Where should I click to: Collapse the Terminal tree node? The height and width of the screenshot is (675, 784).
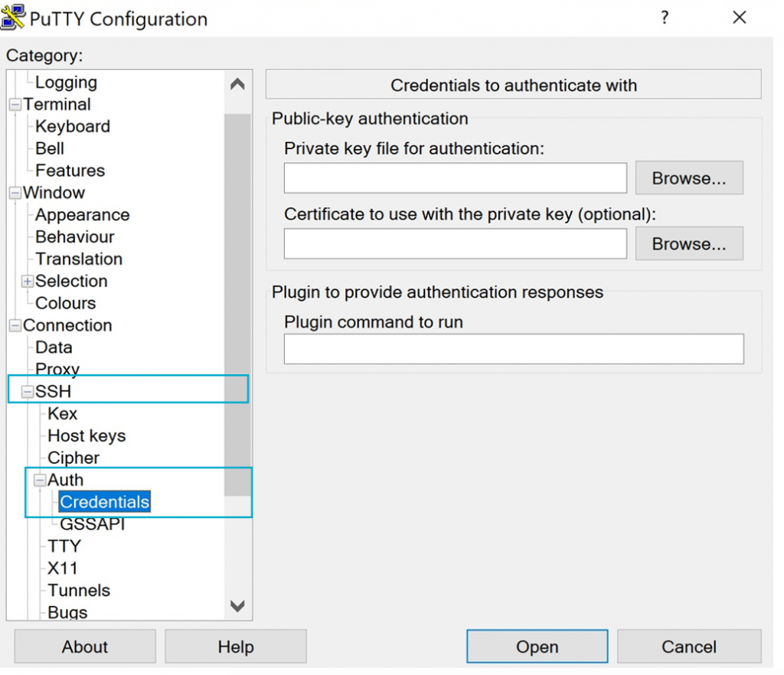click(x=15, y=104)
